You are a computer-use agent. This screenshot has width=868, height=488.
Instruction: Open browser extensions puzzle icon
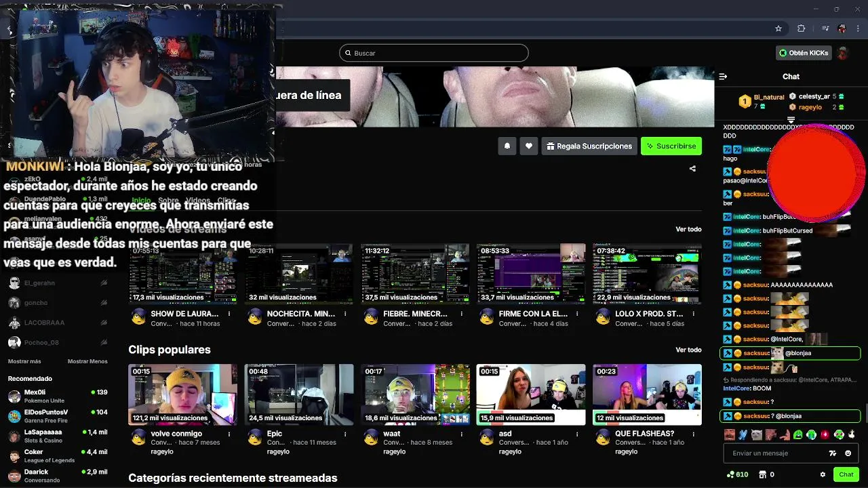[x=802, y=28]
